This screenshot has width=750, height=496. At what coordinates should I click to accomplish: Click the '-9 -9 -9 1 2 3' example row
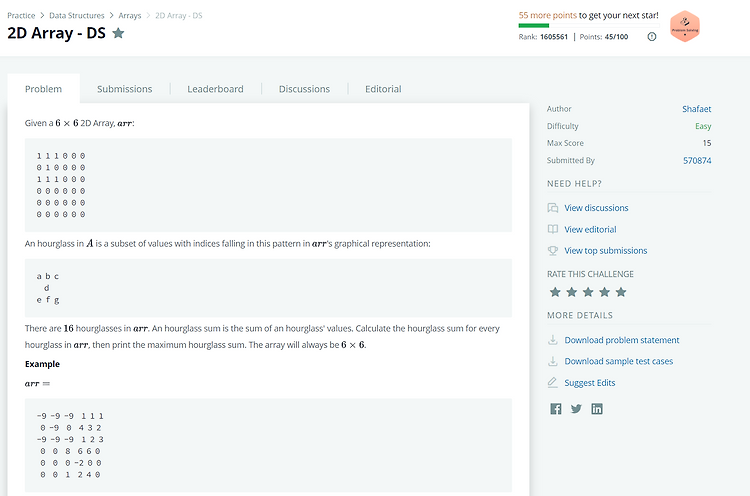point(70,439)
